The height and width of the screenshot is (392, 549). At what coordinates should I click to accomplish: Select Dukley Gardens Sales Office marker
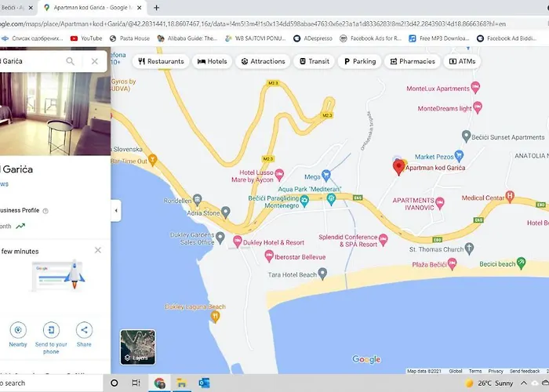[x=220, y=238]
